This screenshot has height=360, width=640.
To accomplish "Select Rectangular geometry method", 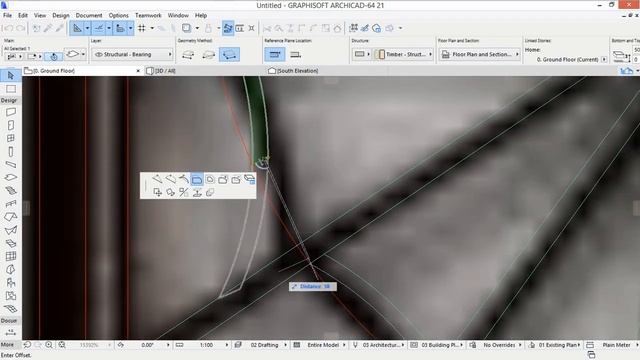I will pos(209,55).
